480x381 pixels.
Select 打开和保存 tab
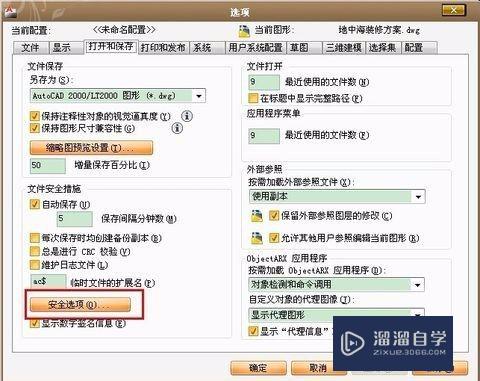[111, 46]
